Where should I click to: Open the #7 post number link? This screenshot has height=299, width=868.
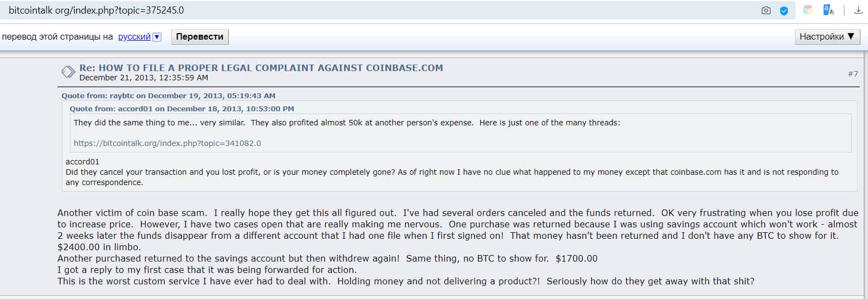click(853, 74)
